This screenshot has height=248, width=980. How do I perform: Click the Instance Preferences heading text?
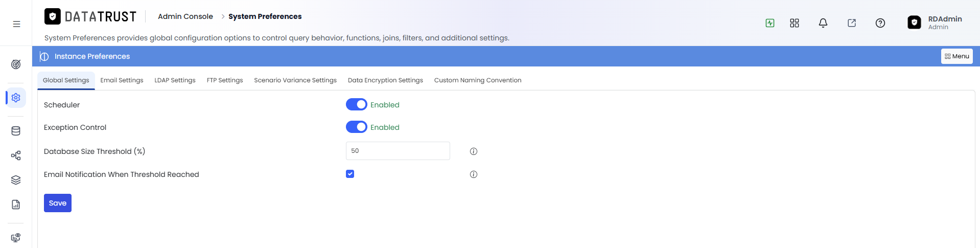[x=92, y=56]
